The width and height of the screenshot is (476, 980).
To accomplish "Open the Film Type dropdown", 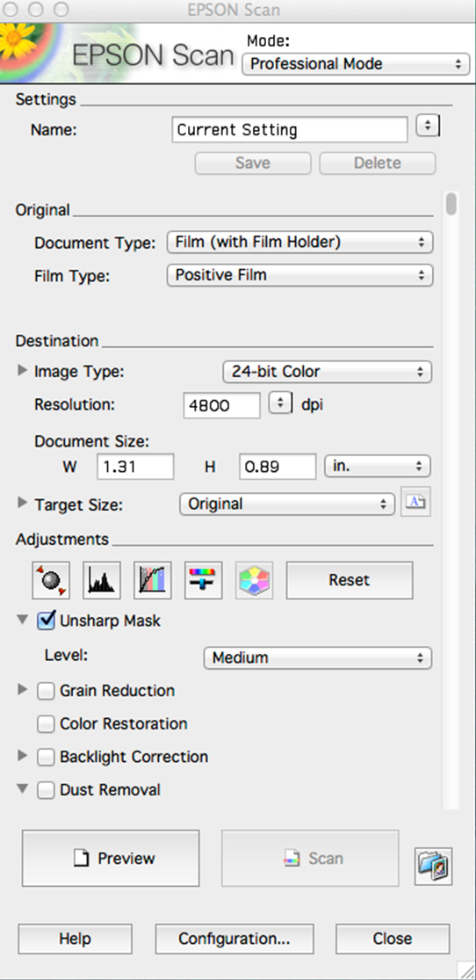I will pos(299,275).
